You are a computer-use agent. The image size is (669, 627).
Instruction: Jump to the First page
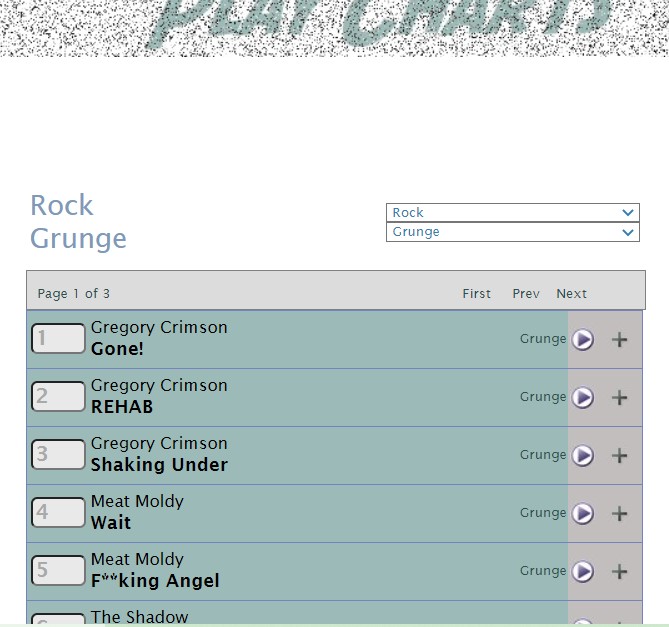pos(477,294)
